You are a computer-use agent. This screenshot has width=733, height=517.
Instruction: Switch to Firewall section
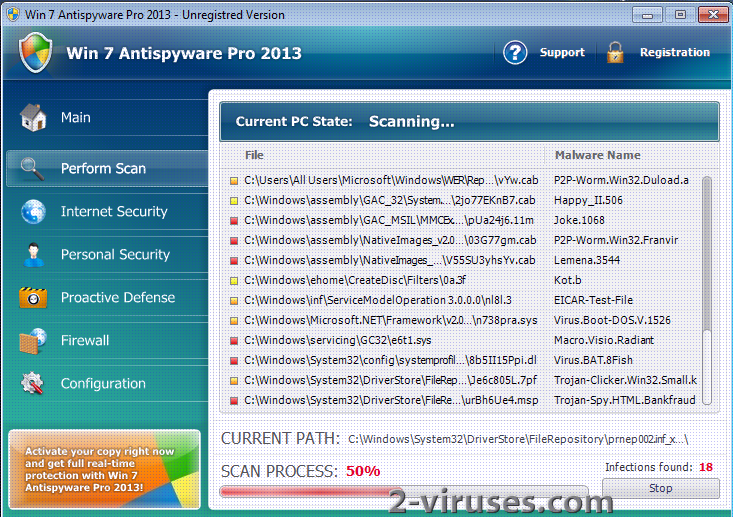click(x=107, y=340)
